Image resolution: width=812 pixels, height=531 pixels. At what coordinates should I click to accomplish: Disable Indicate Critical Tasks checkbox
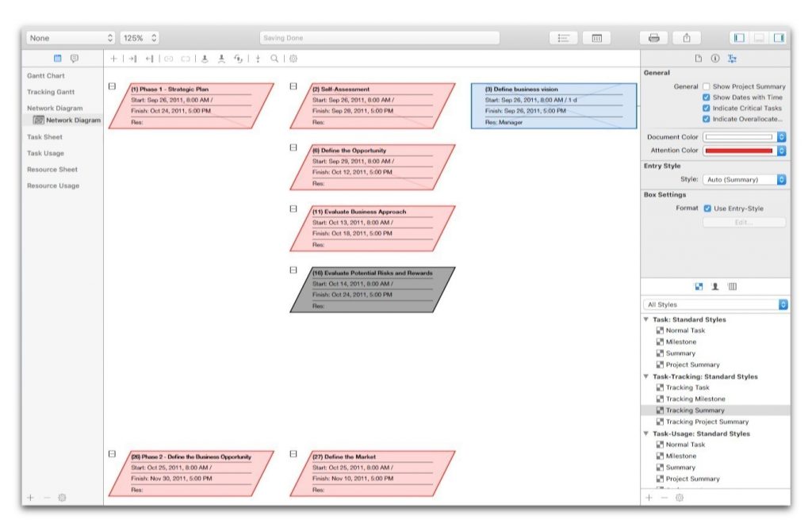[706, 109]
